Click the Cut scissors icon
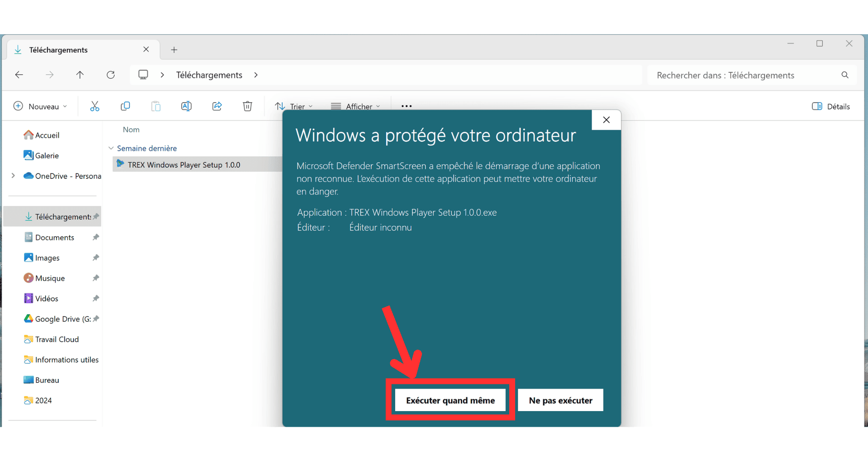868x461 pixels. (x=95, y=106)
